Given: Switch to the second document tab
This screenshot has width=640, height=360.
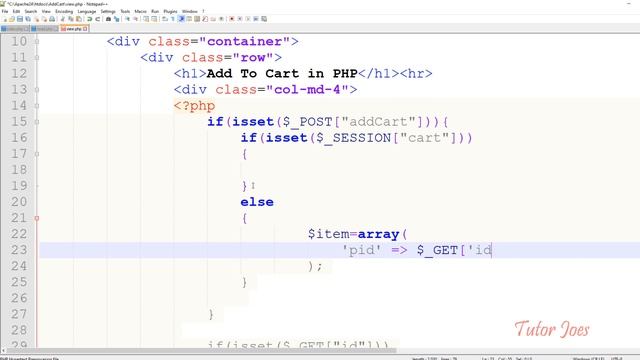Looking at the screenshot, I should click(44, 29).
